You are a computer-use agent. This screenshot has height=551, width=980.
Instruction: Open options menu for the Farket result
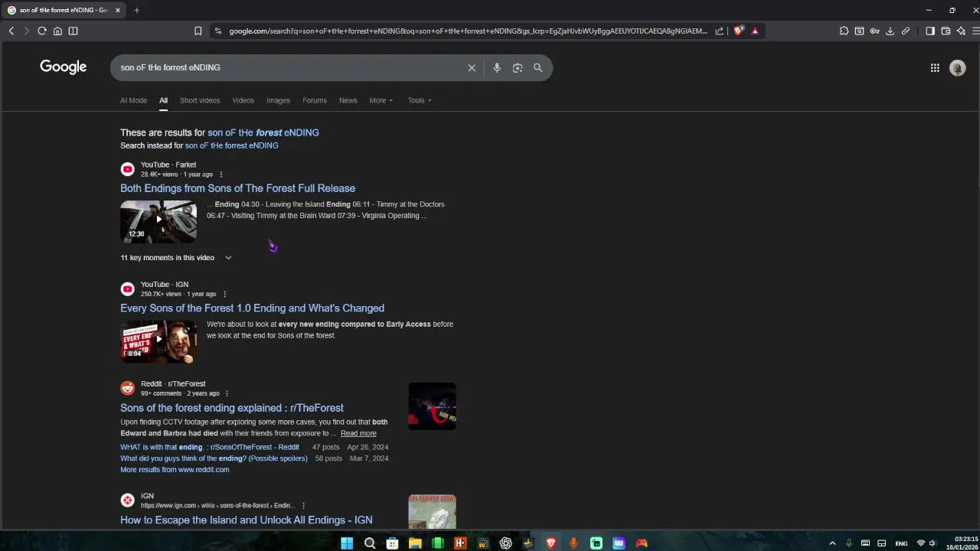tap(221, 174)
